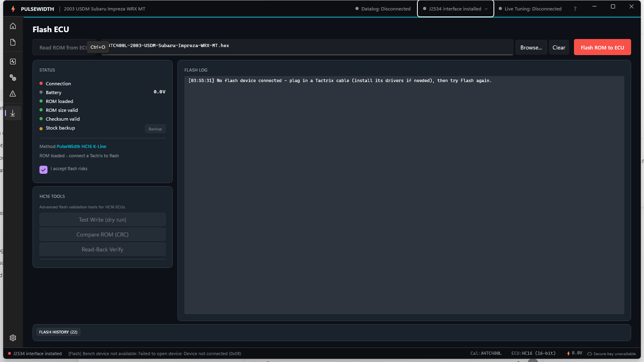644x362 pixels.
Task: Click the PulseWidth lightning bolt logo
Action: (13, 9)
